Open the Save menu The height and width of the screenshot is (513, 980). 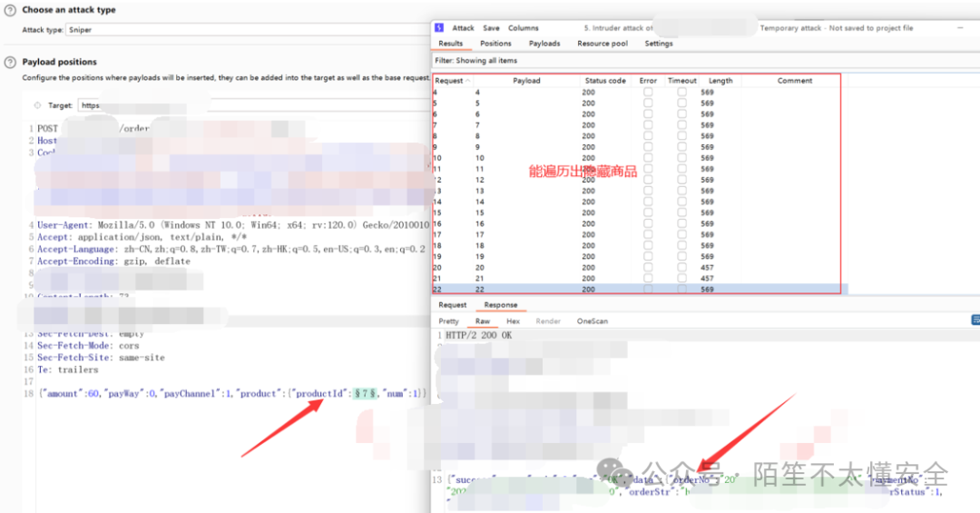(x=491, y=28)
